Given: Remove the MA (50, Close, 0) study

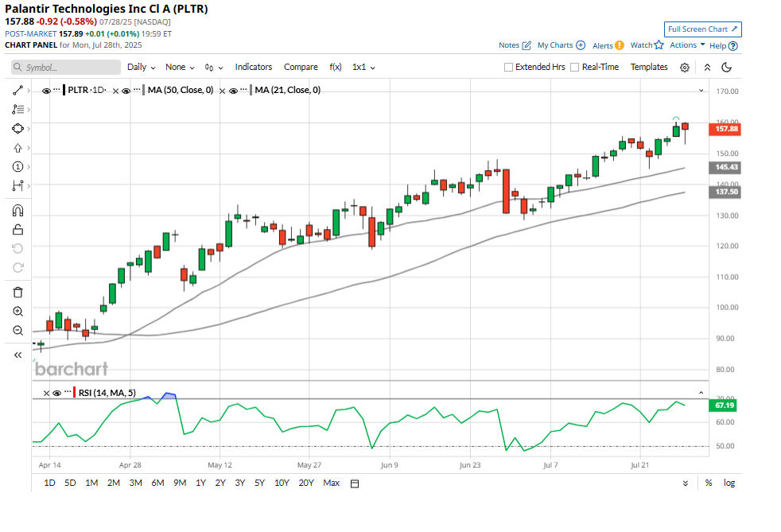Looking at the screenshot, I should [115, 91].
